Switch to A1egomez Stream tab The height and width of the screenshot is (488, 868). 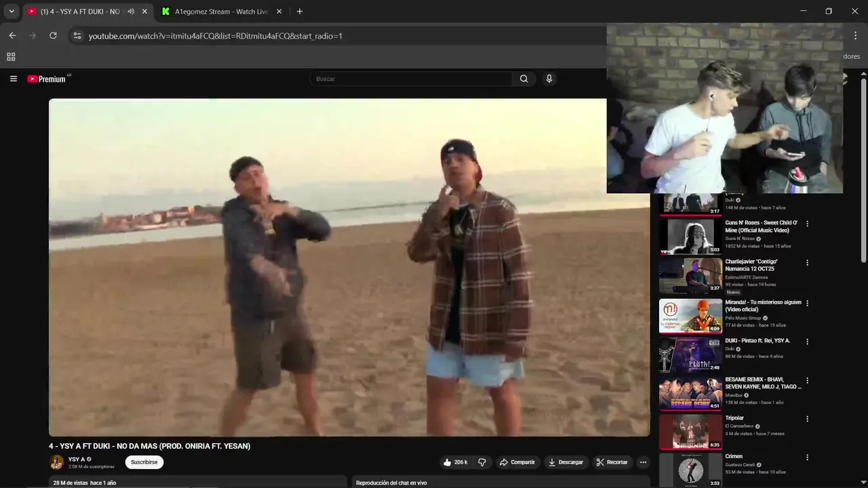click(x=221, y=12)
